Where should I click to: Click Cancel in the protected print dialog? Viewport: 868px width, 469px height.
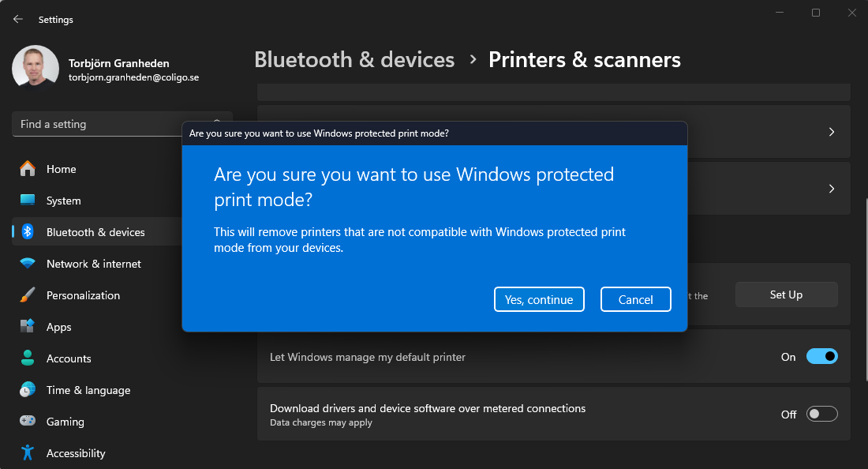coord(635,299)
